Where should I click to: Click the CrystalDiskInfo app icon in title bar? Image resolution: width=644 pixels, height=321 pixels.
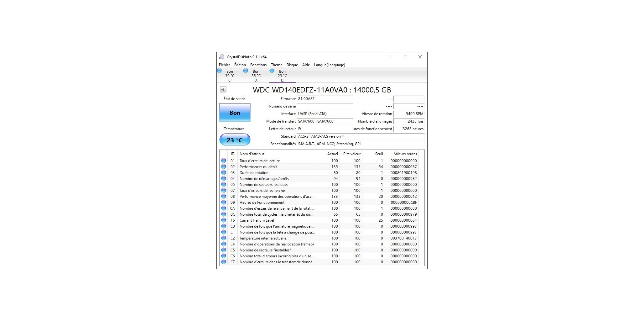point(222,57)
